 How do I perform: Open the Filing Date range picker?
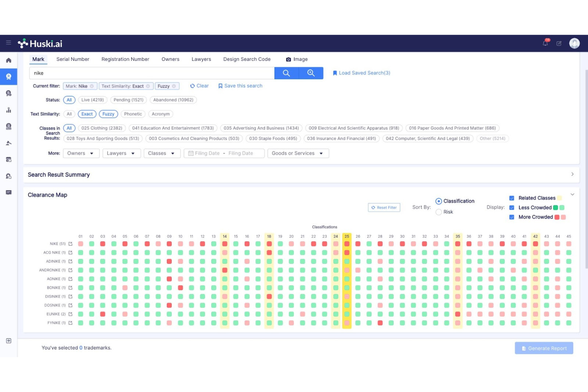[x=224, y=153]
